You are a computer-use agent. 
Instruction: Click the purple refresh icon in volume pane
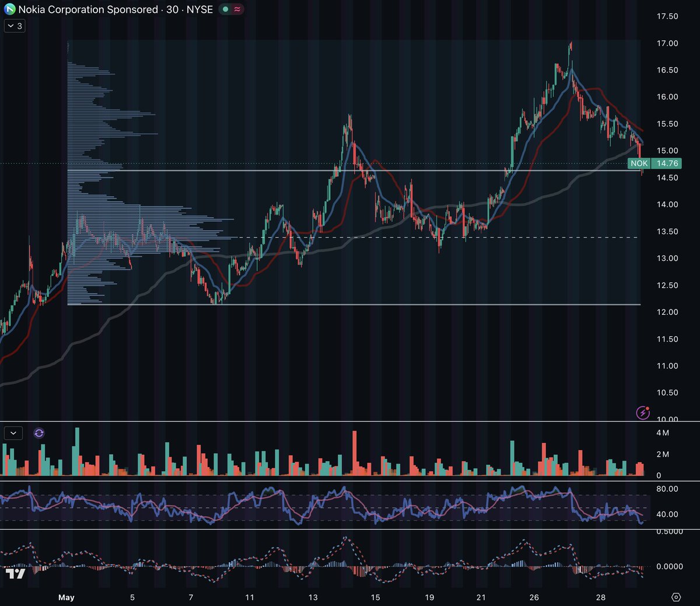[x=39, y=433]
